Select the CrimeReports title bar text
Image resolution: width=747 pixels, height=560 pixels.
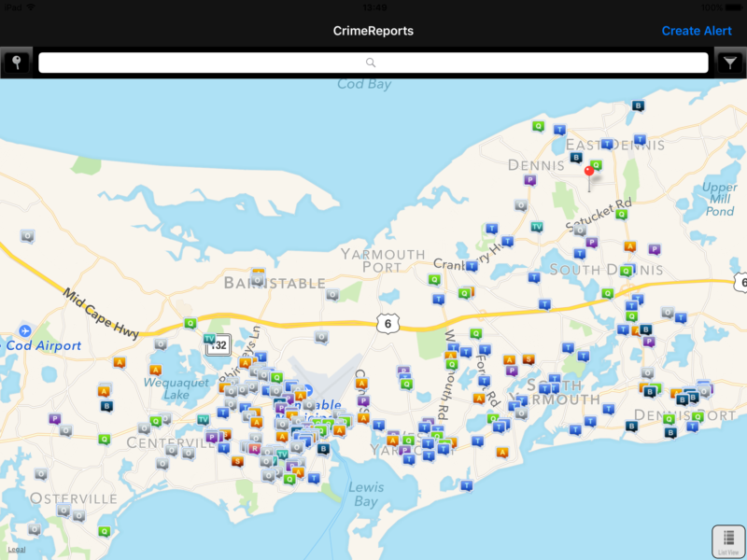[373, 31]
